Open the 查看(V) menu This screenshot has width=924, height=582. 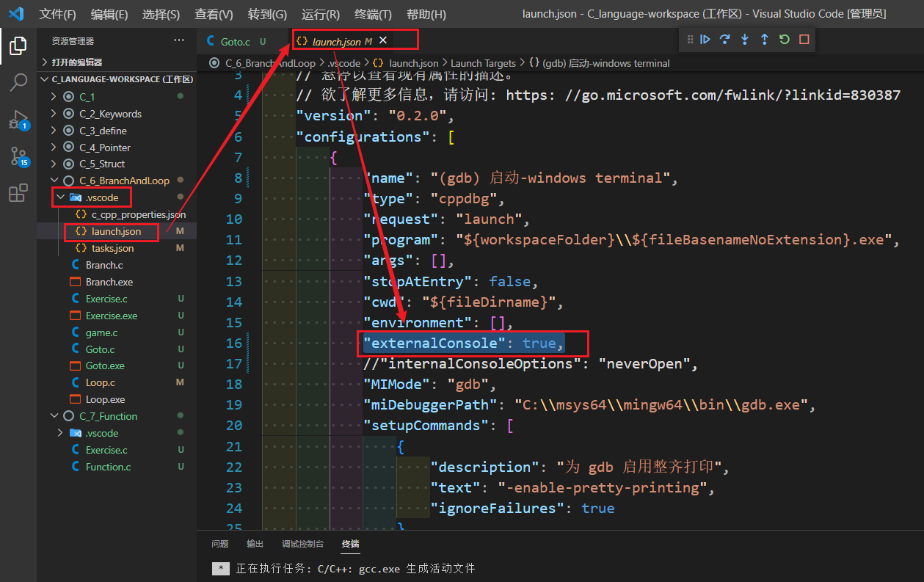coord(214,14)
